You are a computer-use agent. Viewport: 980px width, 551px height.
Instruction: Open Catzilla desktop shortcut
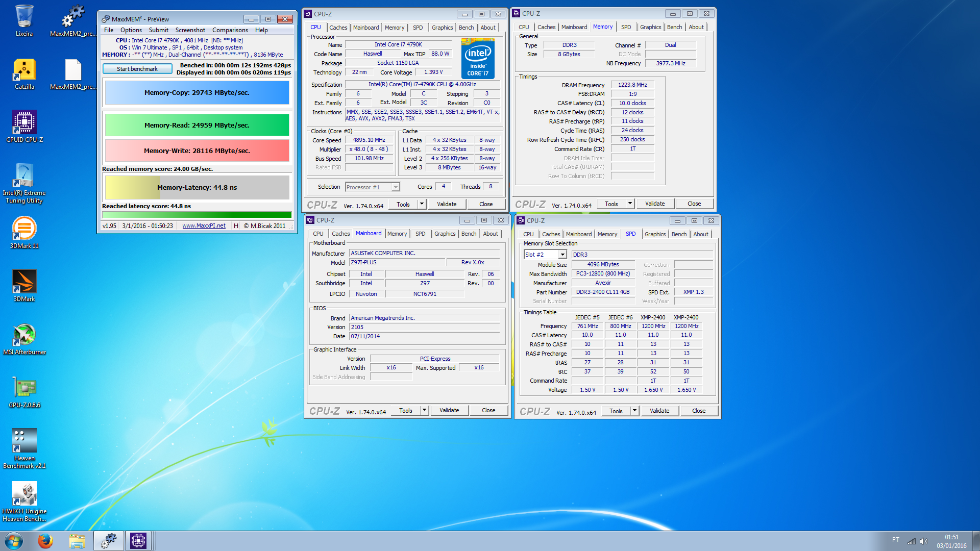pyautogui.click(x=24, y=74)
